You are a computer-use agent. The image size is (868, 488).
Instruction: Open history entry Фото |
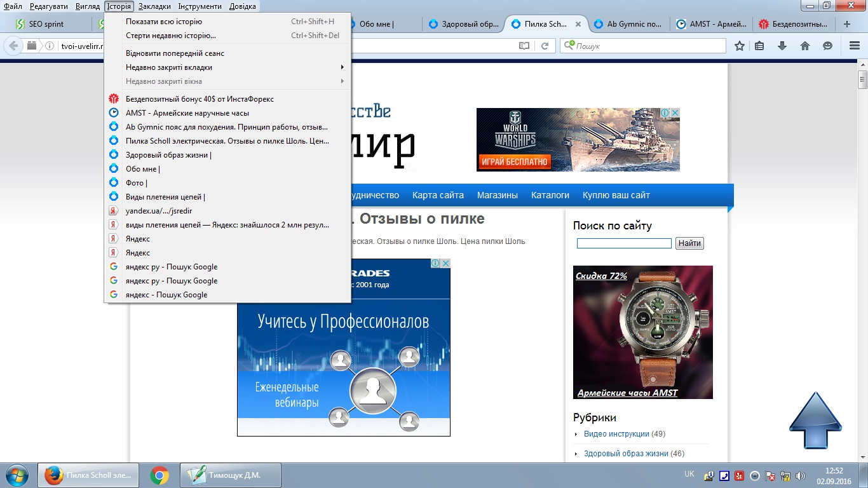[227, 183]
